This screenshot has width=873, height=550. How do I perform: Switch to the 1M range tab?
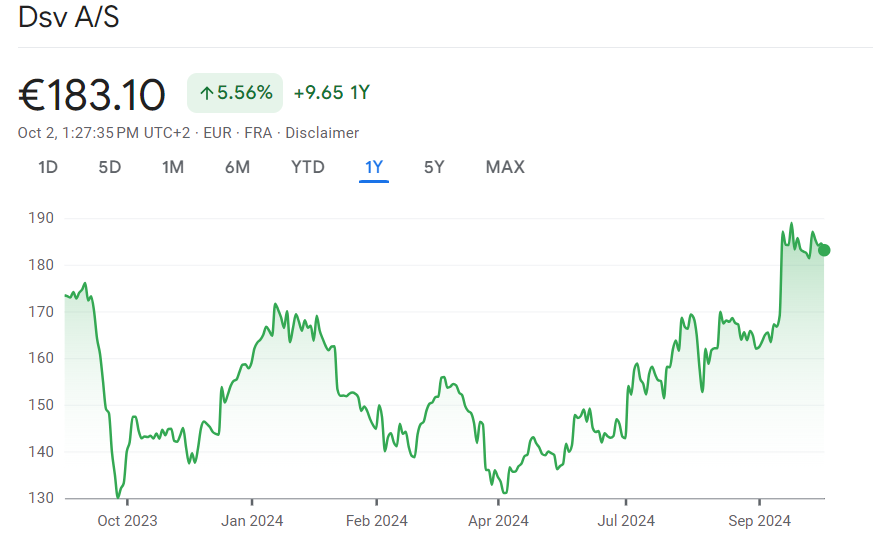(173, 167)
